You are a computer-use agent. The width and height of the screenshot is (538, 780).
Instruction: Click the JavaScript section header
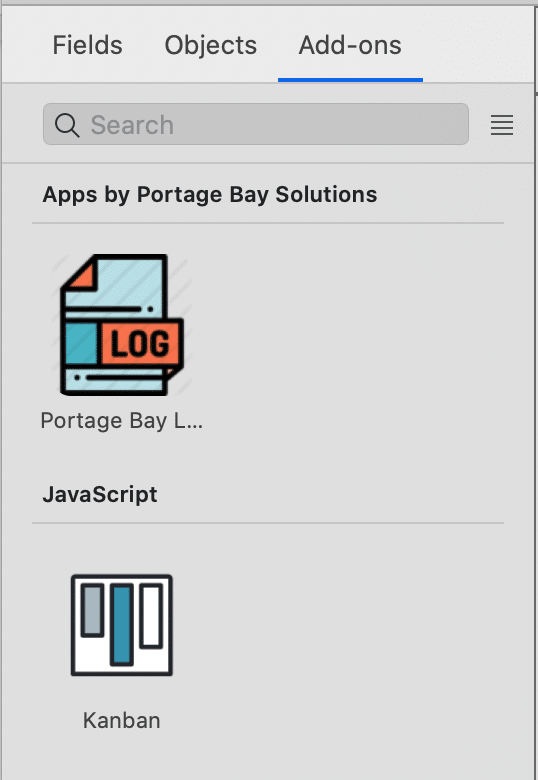[x=100, y=494]
